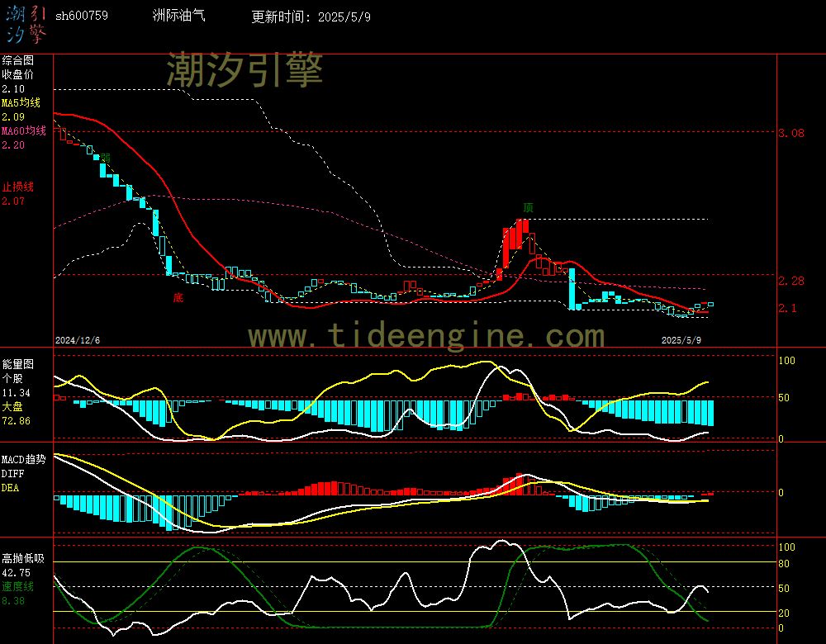
Task: Select the 大盘 value 72.86
Action: (16, 421)
